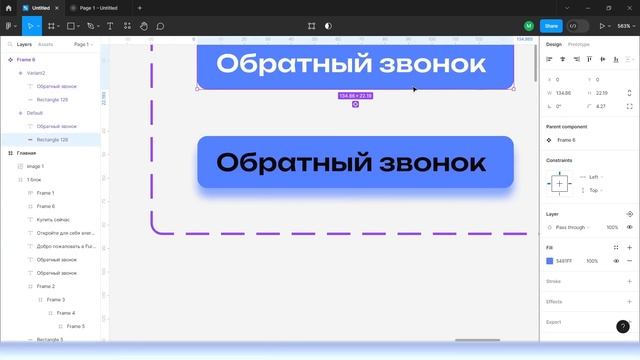Open Frame tool dropdown arrow
This screenshot has width=640, height=360.
pyautogui.click(x=58, y=27)
